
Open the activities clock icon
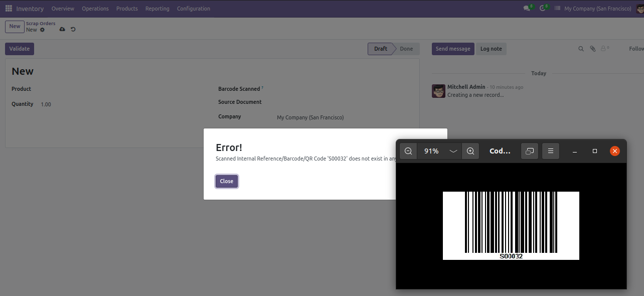(x=544, y=9)
